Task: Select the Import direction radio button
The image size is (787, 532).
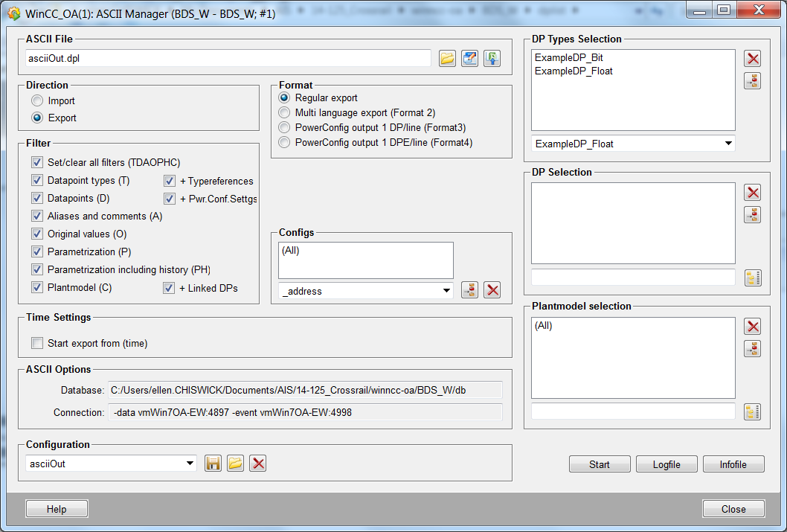Action: tap(37, 101)
